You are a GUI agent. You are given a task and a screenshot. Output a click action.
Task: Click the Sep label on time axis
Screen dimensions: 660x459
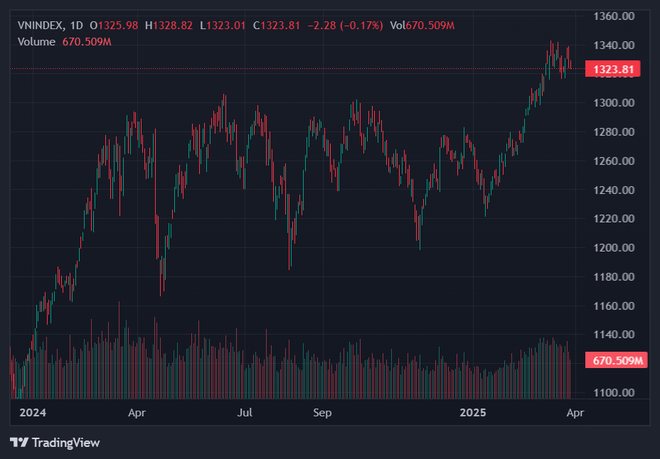[322, 413]
